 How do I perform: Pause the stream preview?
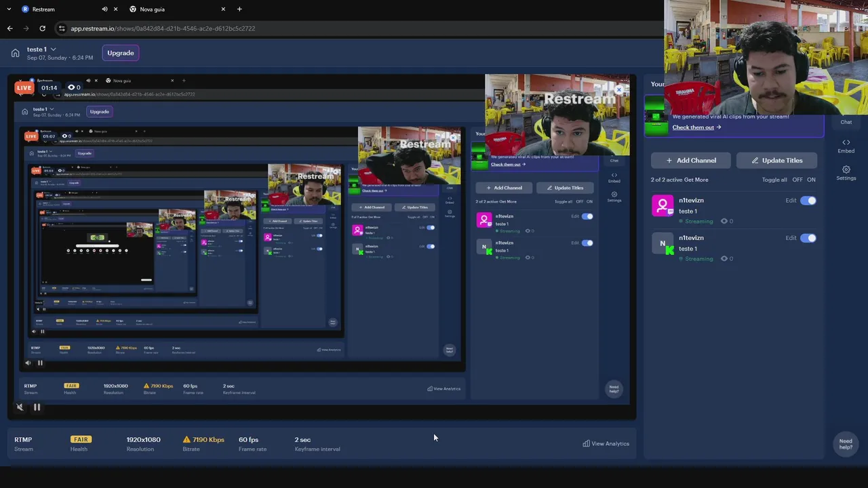click(x=37, y=407)
